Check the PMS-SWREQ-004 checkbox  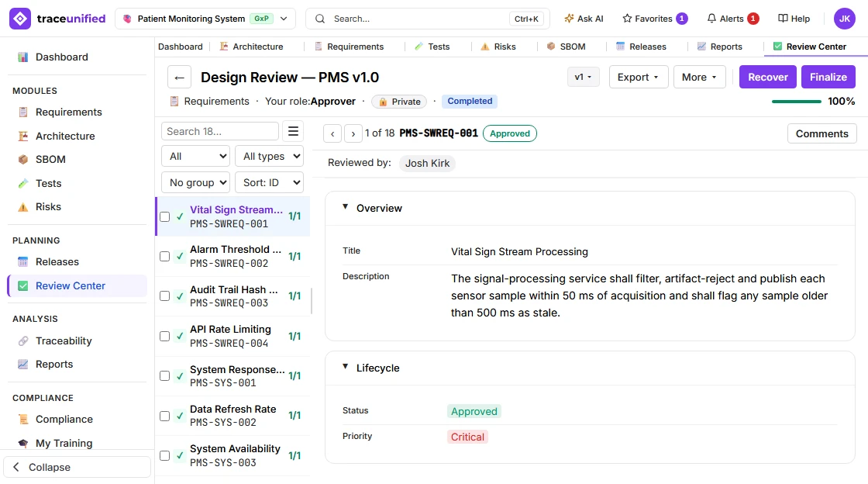pyautogui.click(x=164, y=336)
